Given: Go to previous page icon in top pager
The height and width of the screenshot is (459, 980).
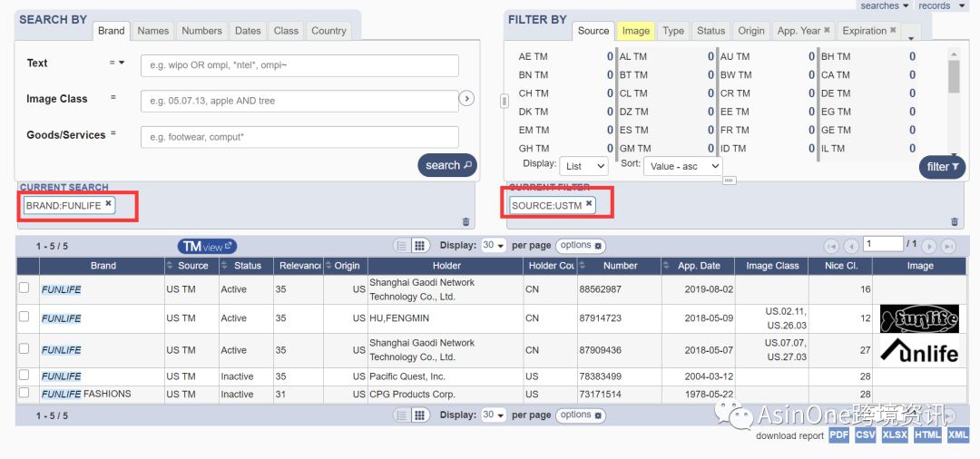Looking at the screenshot, I should 850,246.
